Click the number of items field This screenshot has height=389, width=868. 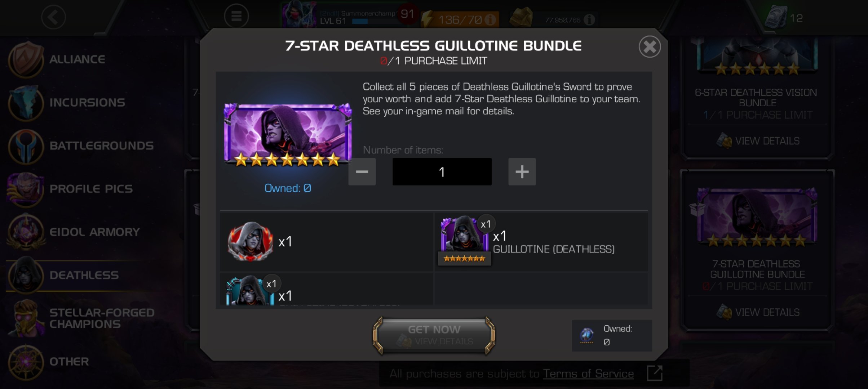click(442, 172)
